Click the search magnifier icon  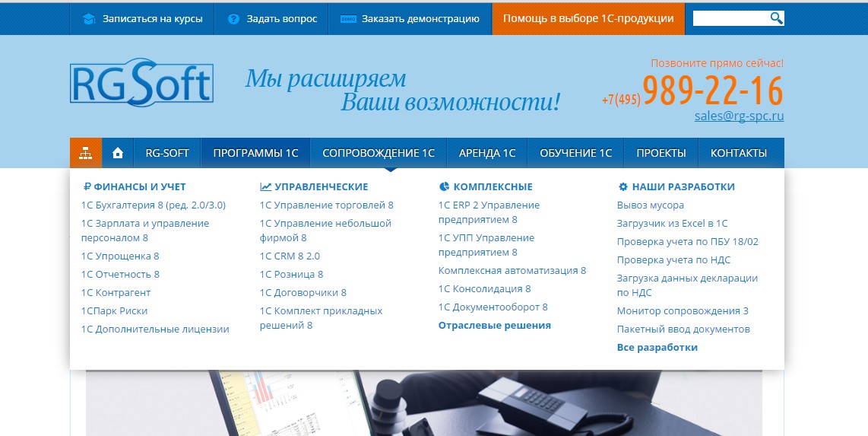click(x=776, y=18)
